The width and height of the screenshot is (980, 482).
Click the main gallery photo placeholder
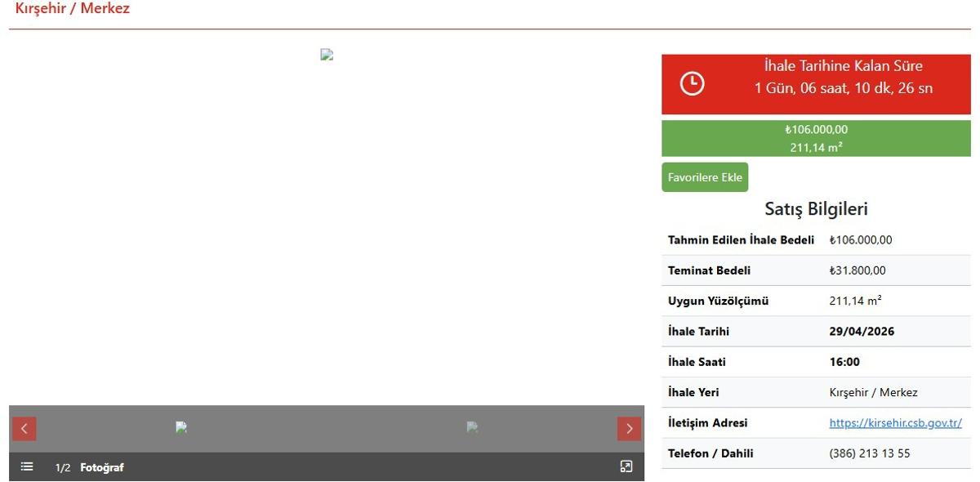pos(327,55)
